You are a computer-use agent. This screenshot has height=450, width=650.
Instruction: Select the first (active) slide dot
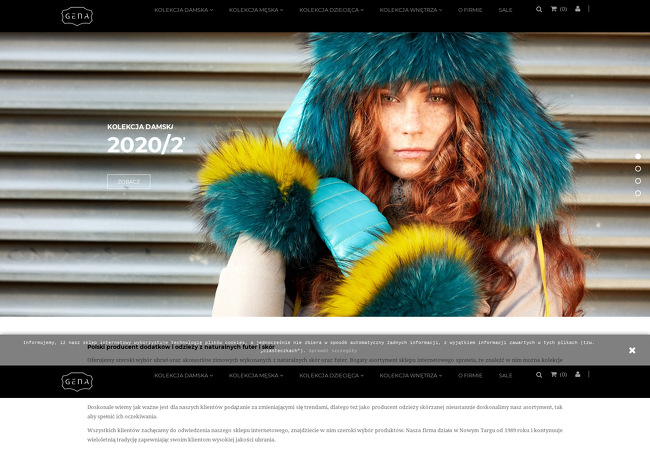pyautogui.click(x=638, y=156)
